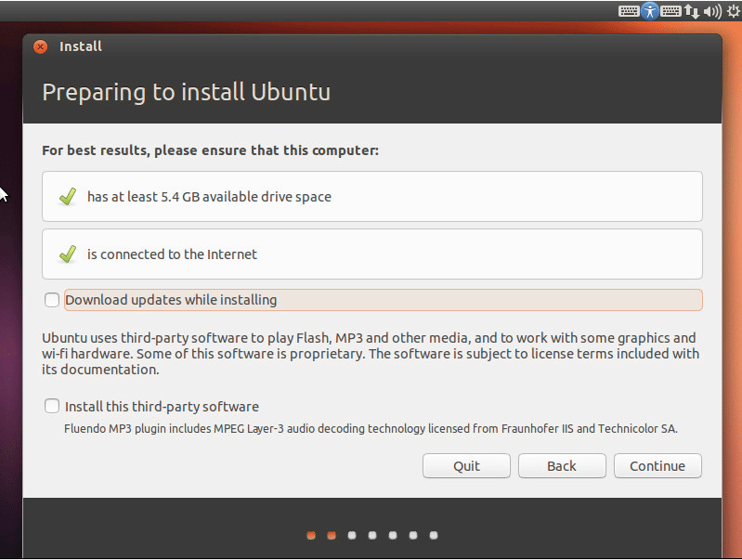The height and width of the screenshot is (560, 742).
Task: Select the Download updates while installing label
Action: coord(171,300)
